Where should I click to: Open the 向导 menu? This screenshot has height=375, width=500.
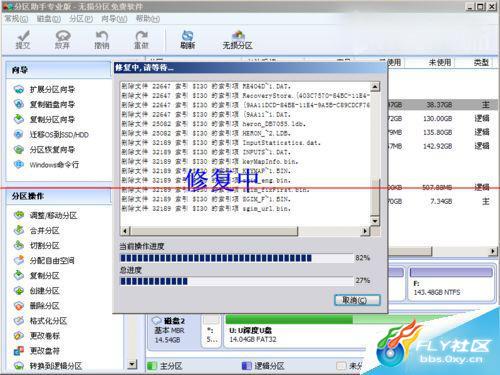tap(114, 19)
